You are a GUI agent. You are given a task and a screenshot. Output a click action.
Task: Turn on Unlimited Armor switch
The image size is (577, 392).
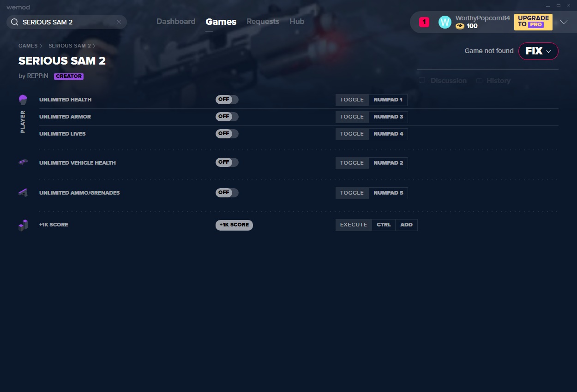227,117
